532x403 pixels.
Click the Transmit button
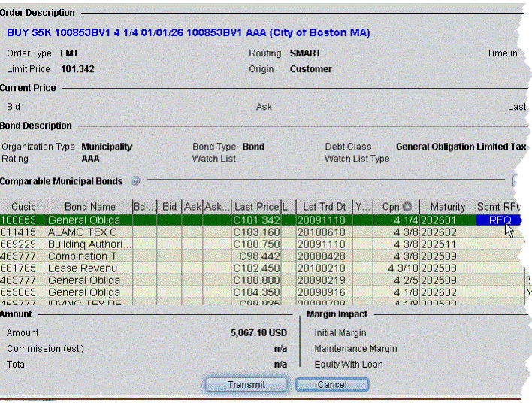(x=246, y=384)
